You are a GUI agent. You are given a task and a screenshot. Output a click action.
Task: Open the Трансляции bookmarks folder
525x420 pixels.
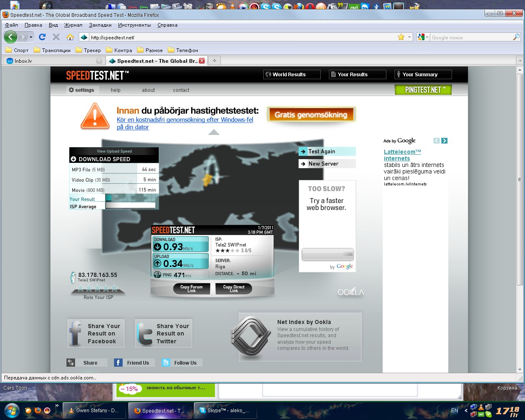pos(52,50)
